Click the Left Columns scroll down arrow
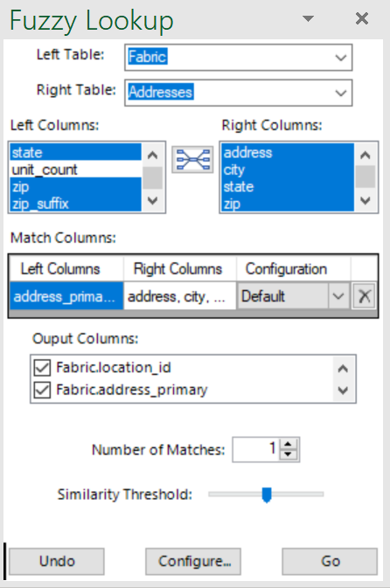390x588 pixels. pyautogui.click(x=153, y=201)
